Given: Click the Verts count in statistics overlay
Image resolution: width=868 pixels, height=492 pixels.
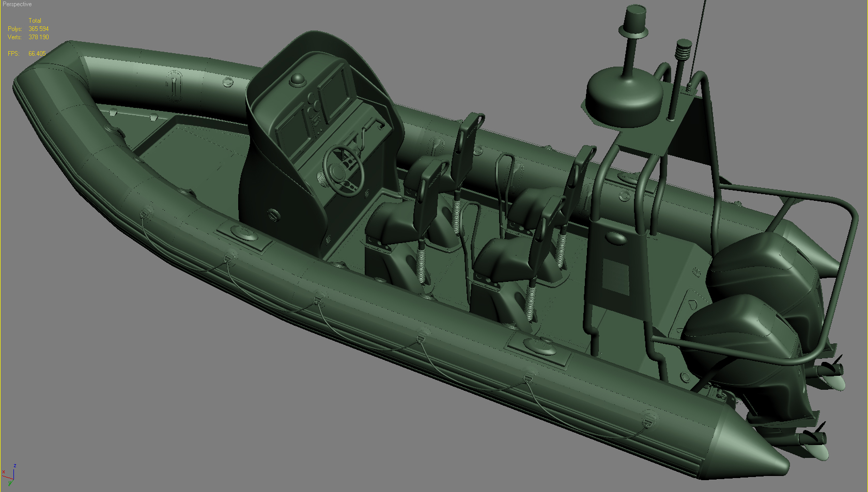Looking at the screenshot, I should point(38,37).
